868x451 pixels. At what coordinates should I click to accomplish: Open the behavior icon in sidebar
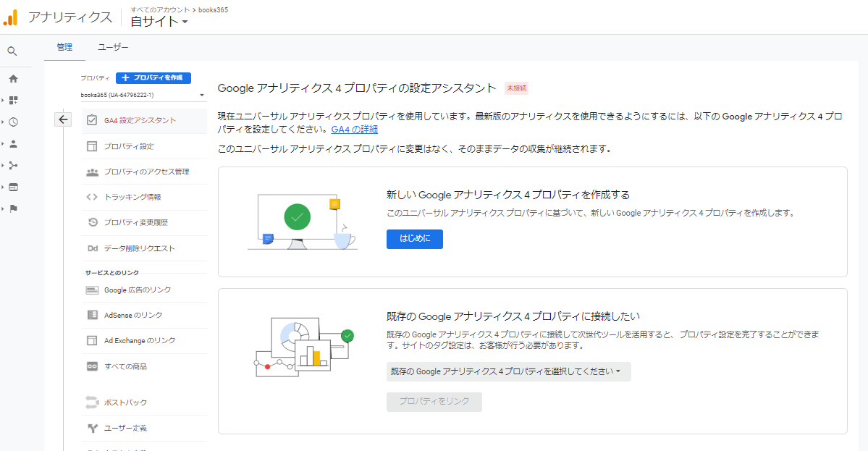[13, 187]
